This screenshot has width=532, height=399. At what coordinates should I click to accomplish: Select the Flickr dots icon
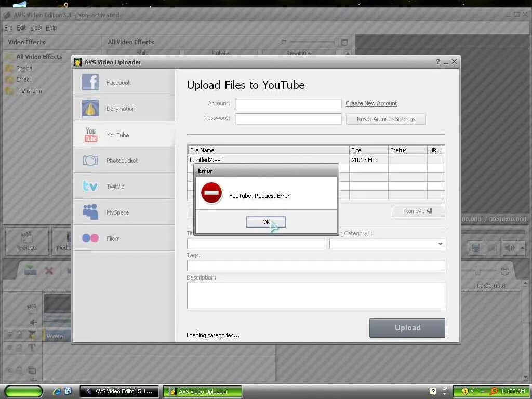(x=90, y=238)
